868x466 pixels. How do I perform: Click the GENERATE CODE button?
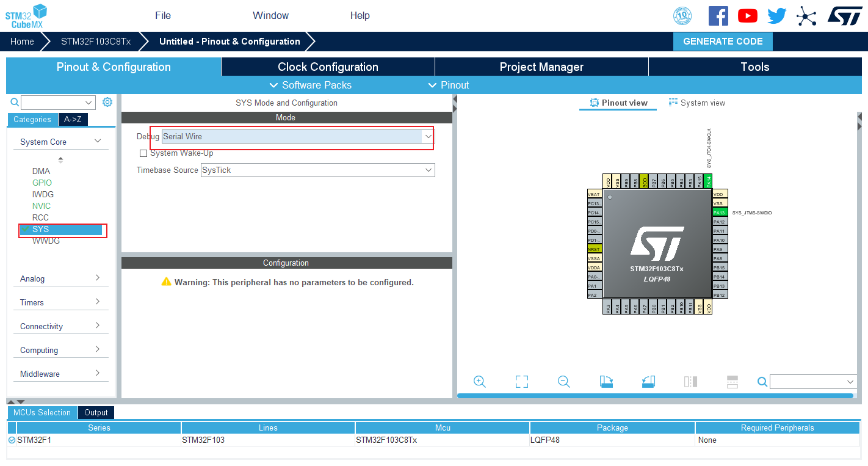pyautogui.click(x=723, y=41)
